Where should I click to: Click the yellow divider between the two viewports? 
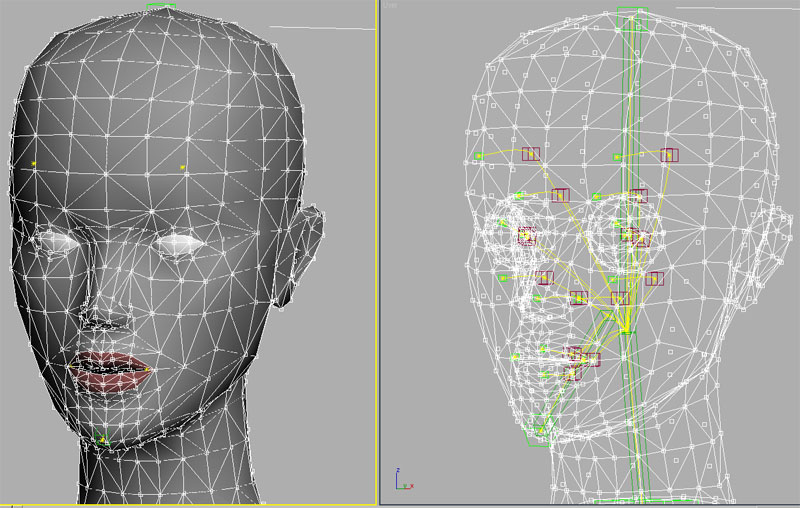377,250
